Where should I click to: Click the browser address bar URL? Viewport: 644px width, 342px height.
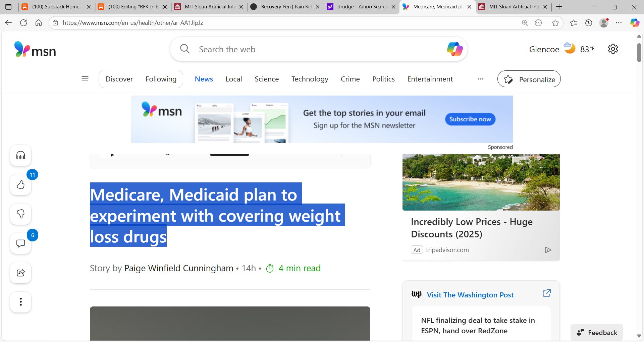pos(133,23)
